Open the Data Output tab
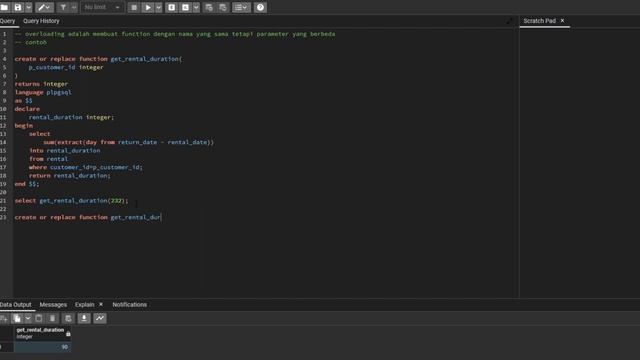Viewport: 640px width, 360px height. click(16, 304)
